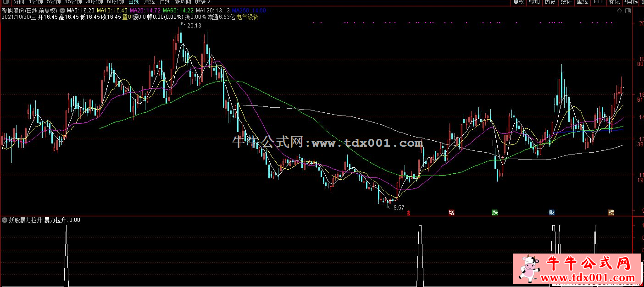Click the 爱旭股份(日线,前复权) chart title
Viewport: 644px width, 287px height.
pos(30,10)
